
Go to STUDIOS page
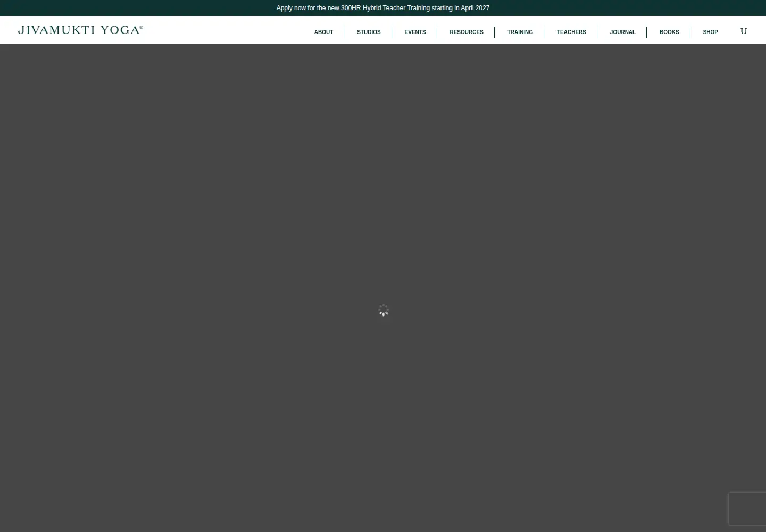coord(369,32)
